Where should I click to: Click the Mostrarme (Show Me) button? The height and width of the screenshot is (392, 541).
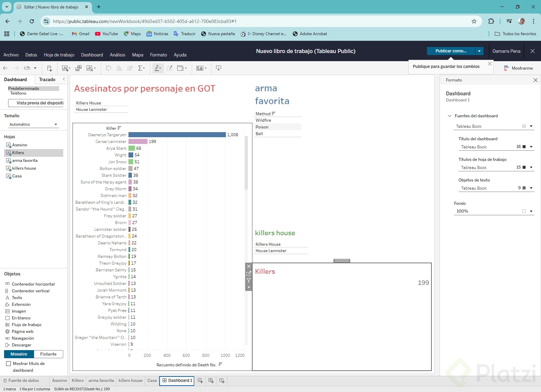518,68
